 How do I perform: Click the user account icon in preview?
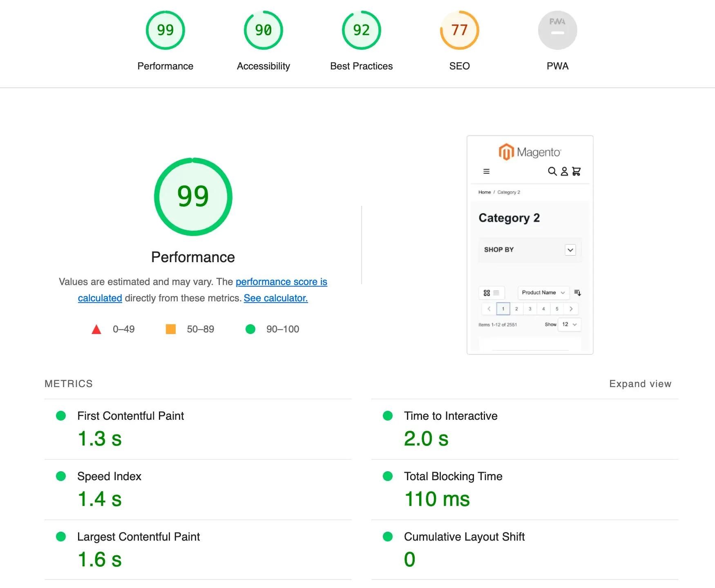[564, 171]
